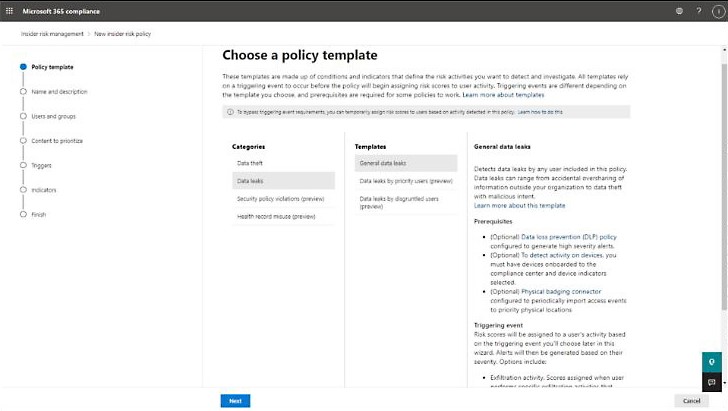Click the Next button
The width and height of the screenshot is (728, 411).
pos(235,401)
